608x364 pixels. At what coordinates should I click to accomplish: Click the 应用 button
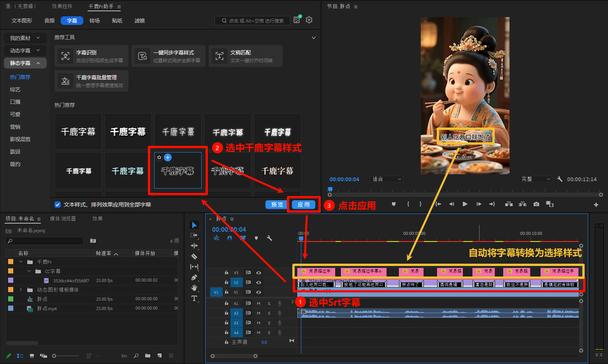click(303, 205)
